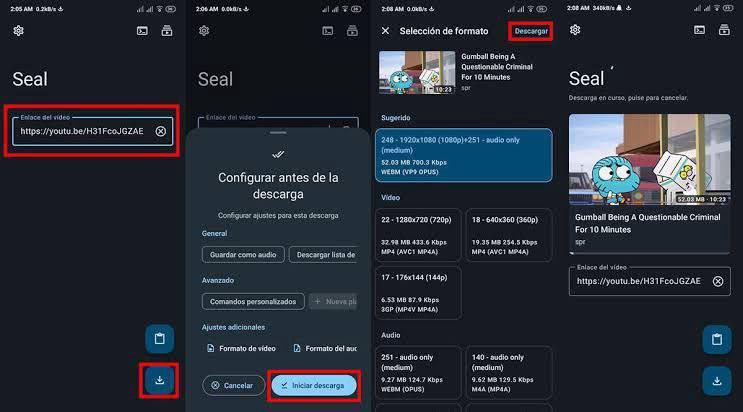Clear the video link in first screen
Screen dimensions: 743x412
(161, 131)
